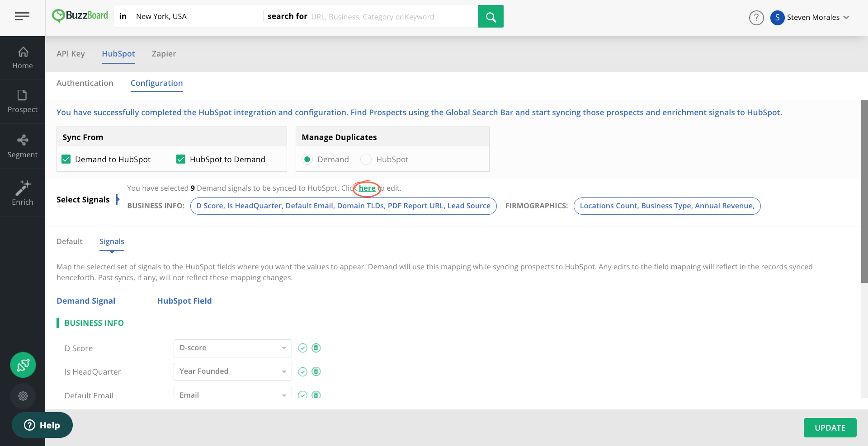The height and width of the screenshot is (446, 868).
Task: Click the UPDATE button
Action: coord(830,427)
